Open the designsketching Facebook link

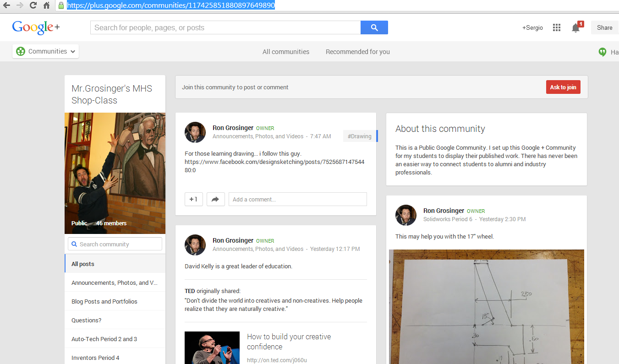274,166
